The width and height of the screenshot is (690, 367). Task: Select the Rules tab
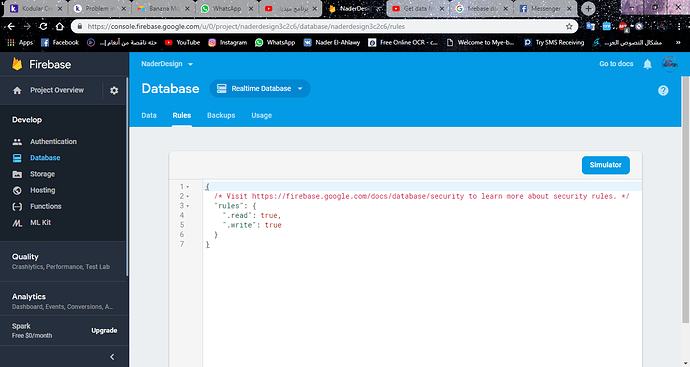[182, 115]
